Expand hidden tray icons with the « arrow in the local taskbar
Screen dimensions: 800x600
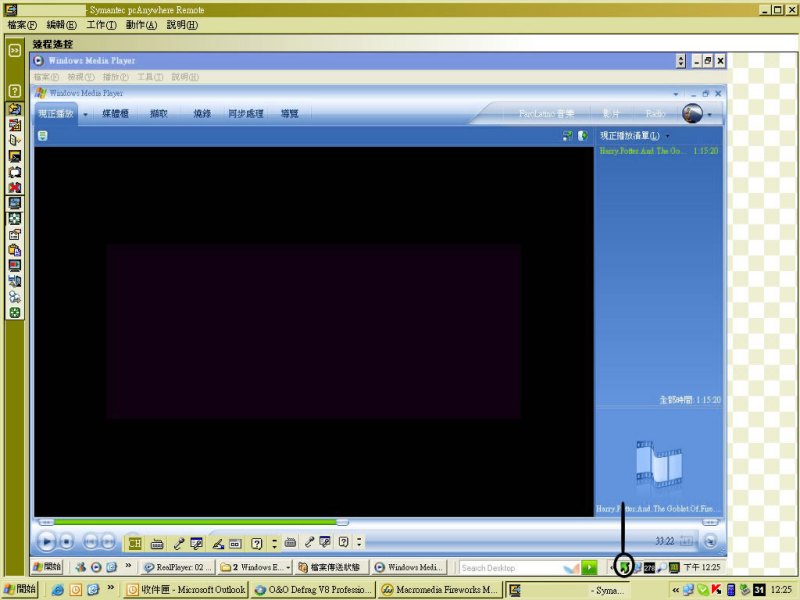tap(676, 590)
